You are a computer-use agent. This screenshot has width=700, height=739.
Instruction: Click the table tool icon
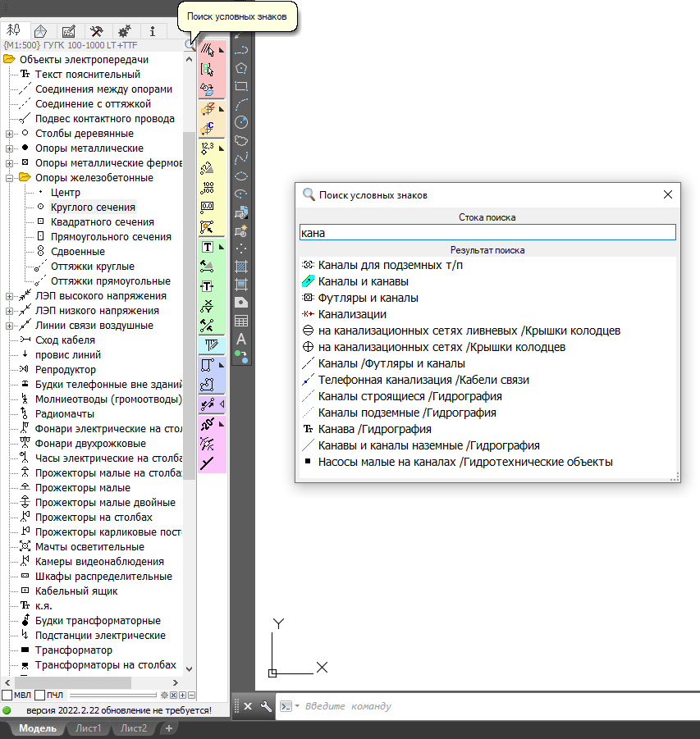(x=241, y=321)
